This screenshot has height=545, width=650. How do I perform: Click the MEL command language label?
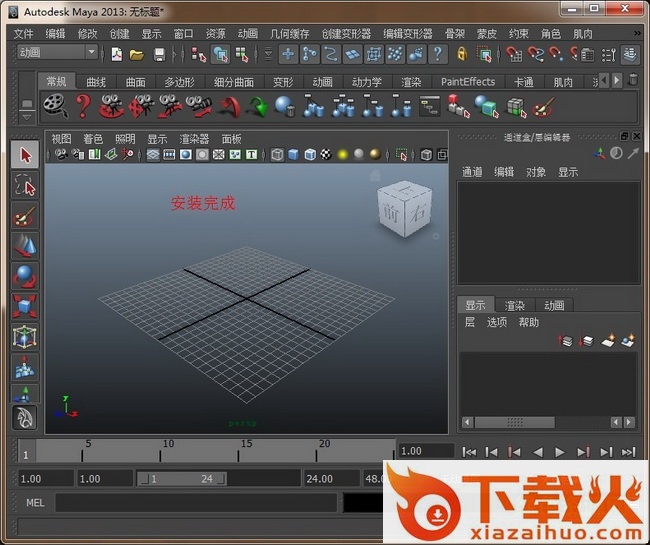(x=35, y=503)
